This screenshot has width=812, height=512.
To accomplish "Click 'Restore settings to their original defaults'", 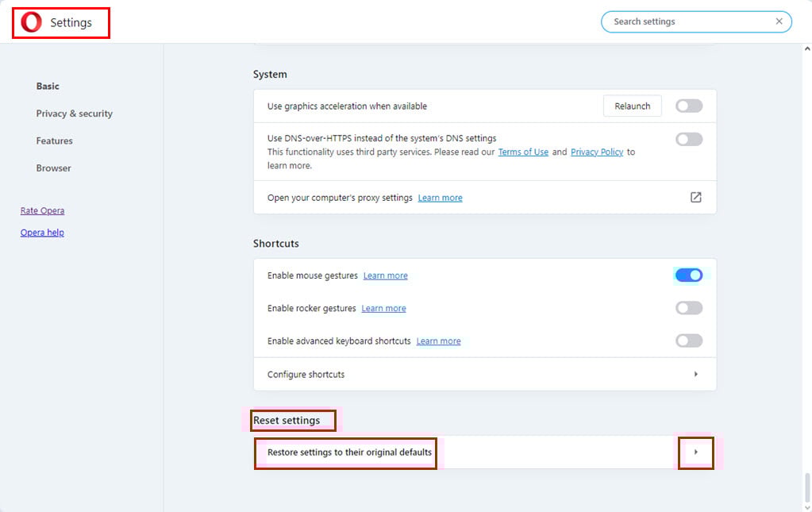I will click(x=349, y=452).
